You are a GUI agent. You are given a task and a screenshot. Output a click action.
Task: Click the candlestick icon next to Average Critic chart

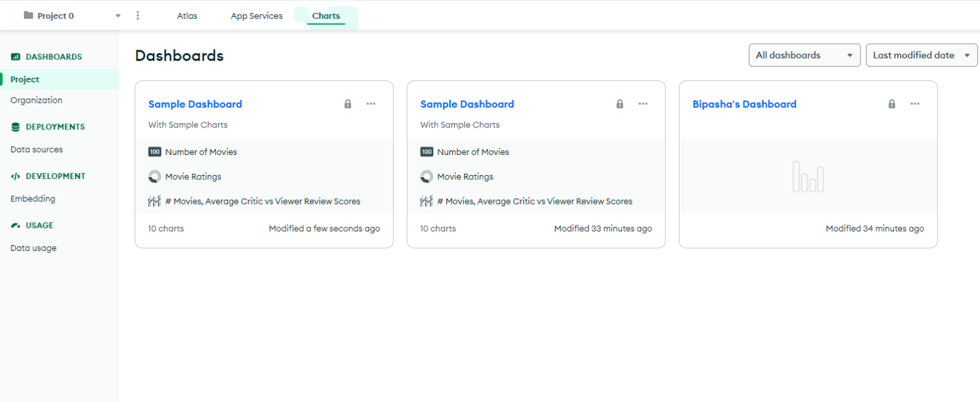click(154, 201)
